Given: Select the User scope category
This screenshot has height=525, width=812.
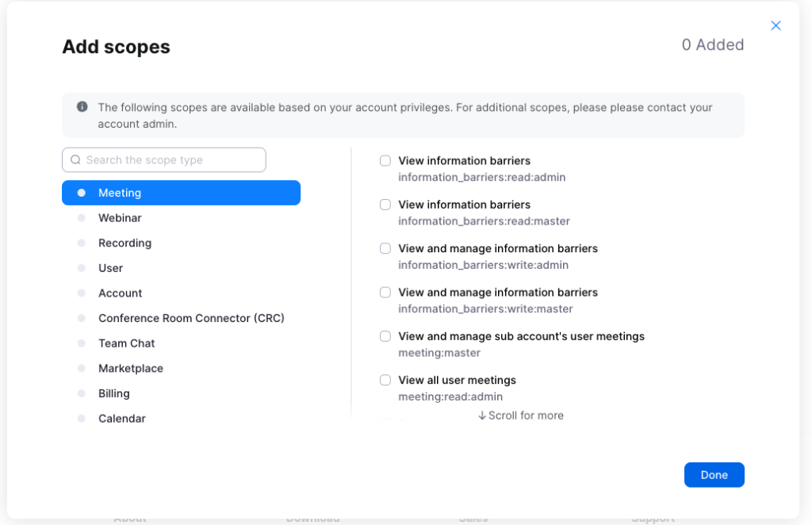Looking at the screenshot, I should pos(111,268).
